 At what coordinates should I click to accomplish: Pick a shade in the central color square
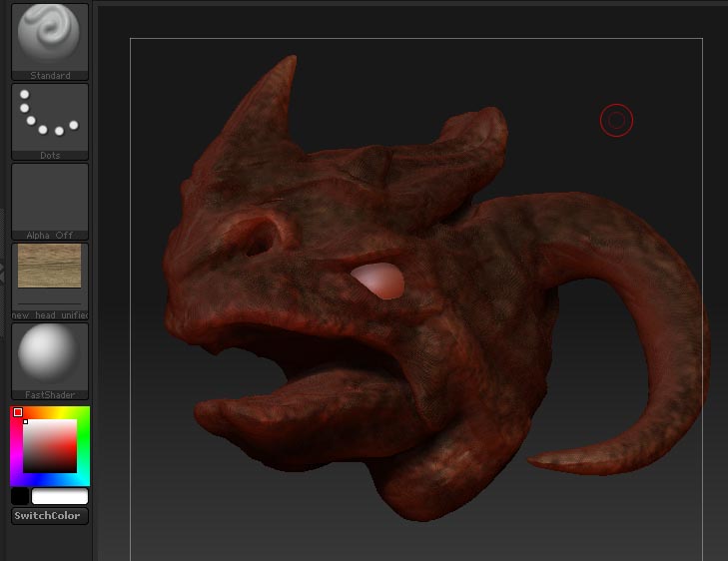(50, 446)
